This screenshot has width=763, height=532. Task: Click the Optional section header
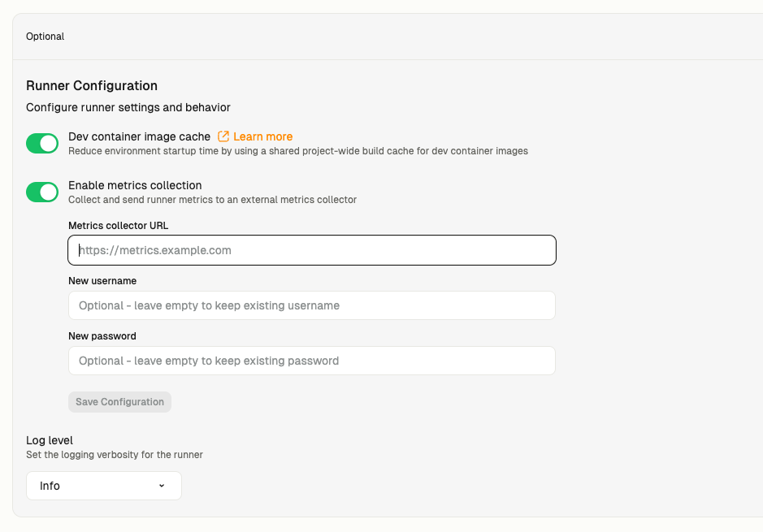45,37
